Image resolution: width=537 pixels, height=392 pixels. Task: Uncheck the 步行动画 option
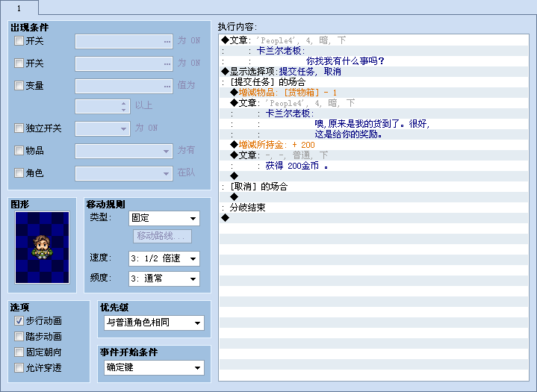19,321
